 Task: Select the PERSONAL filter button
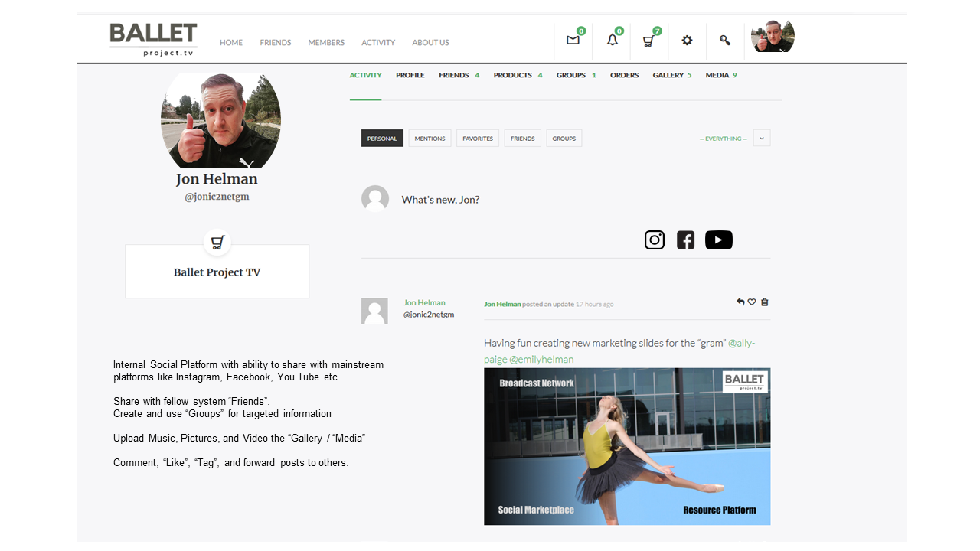click(x=382, y=139)
